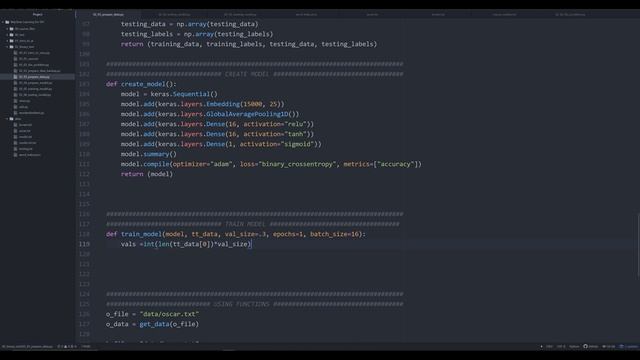Screen dimensions: 640x360
Task: Click the file icon beside oscar.txt
Action: pos(16,131)
